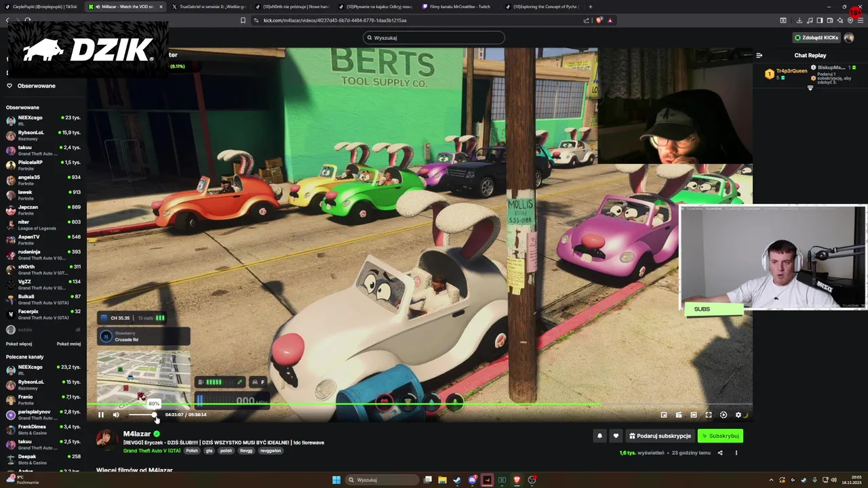This screenshot has height=488, width=868.
Task: Enable theater mode in player
Action: (694, 415)
